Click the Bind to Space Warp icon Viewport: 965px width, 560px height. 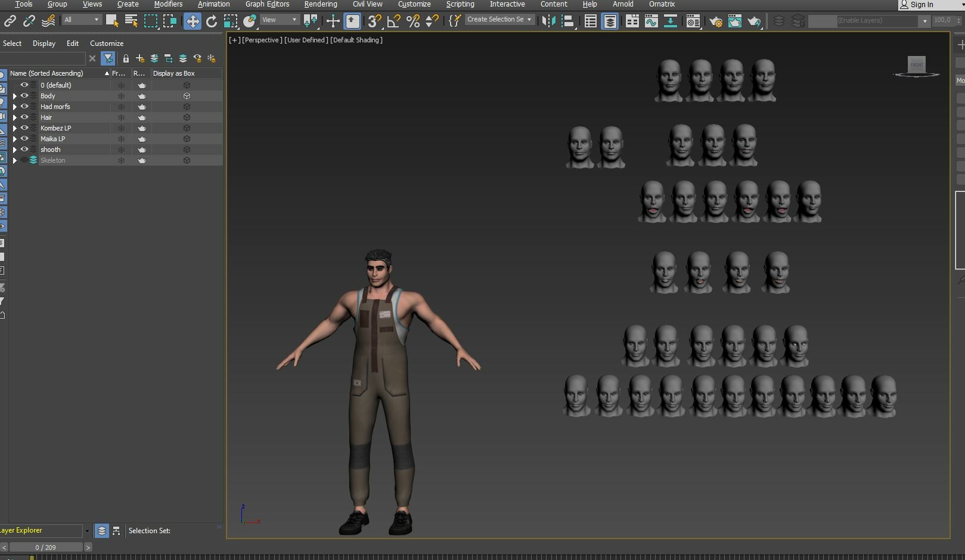click(48, 21)
